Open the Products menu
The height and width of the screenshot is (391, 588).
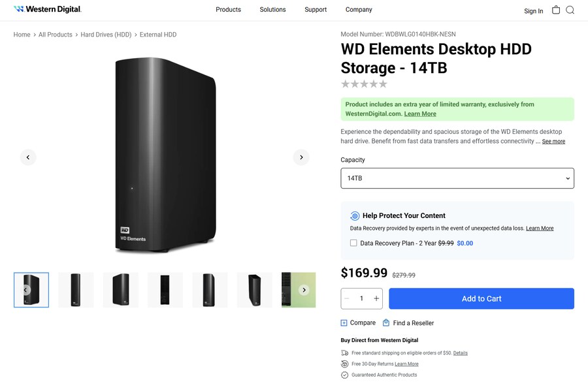228,10
